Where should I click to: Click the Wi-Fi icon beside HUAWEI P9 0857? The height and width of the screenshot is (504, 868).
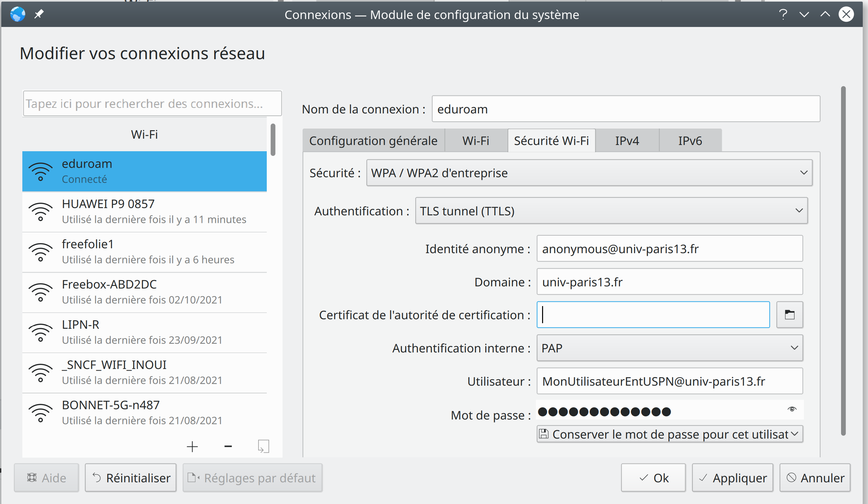(x=41, y=211)
